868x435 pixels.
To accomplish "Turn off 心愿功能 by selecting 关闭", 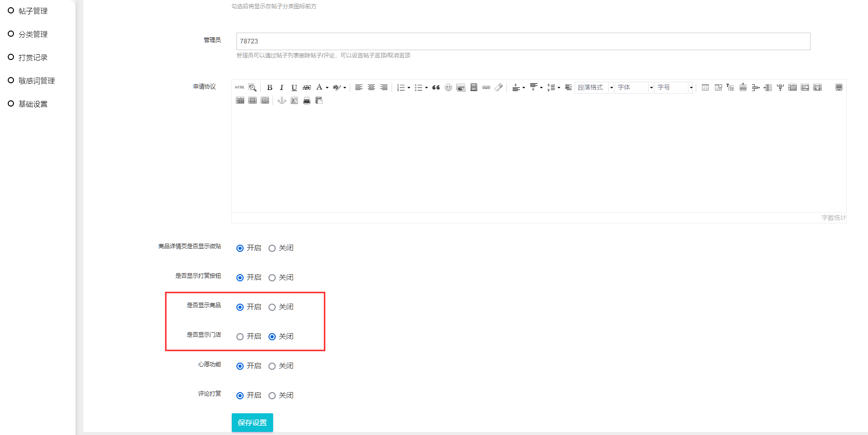I will point(272,366).
